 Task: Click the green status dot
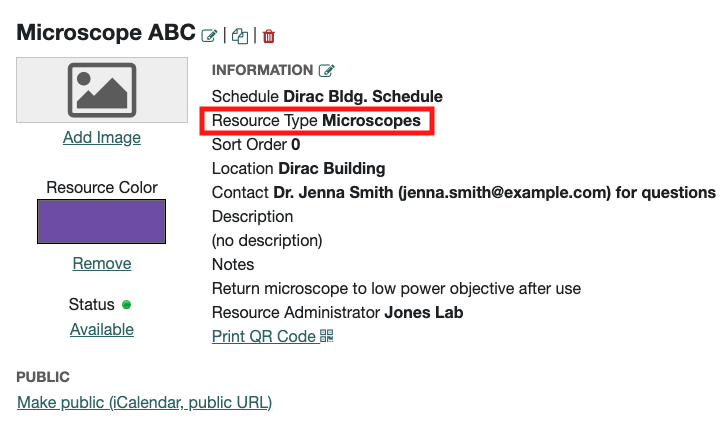[126, 304]
